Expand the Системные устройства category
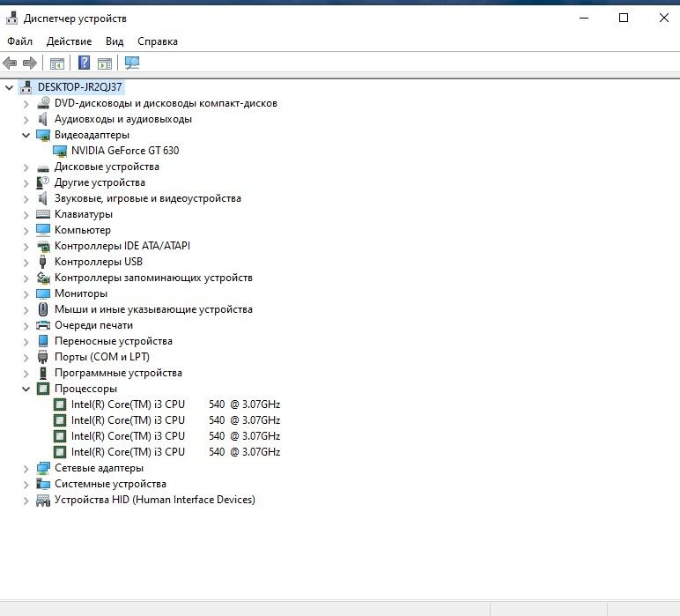This screenshot has height=616, width=680. (x=26, y=485)
